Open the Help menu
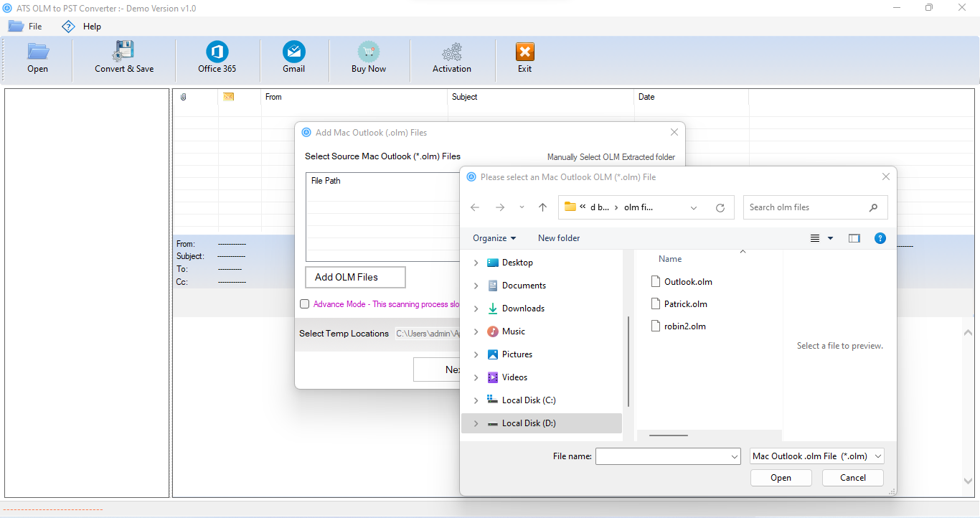Screen dimensions: 980x518 81,26
